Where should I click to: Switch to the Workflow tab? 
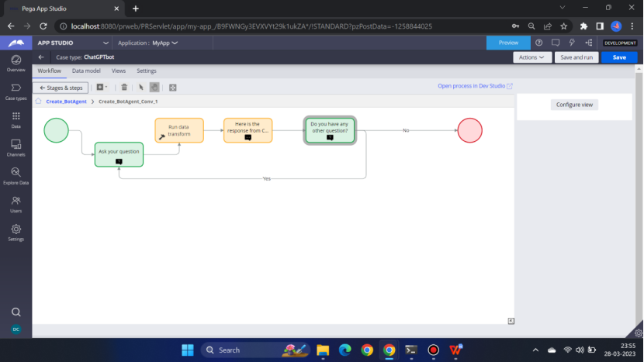point(50,71)
